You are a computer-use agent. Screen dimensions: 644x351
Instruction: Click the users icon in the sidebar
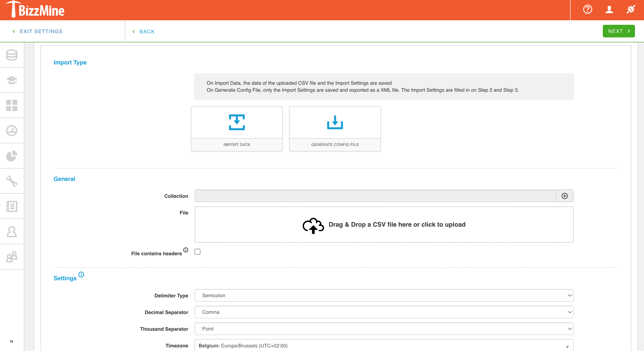click(11, 231)
